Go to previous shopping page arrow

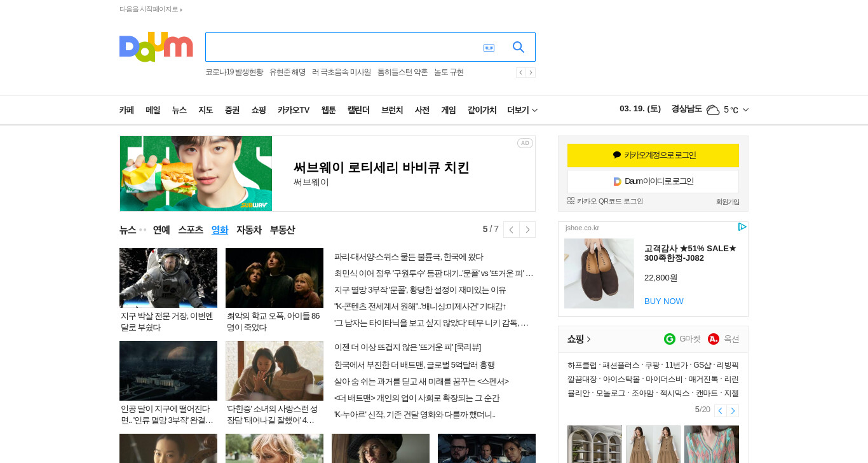click(720, 411)
